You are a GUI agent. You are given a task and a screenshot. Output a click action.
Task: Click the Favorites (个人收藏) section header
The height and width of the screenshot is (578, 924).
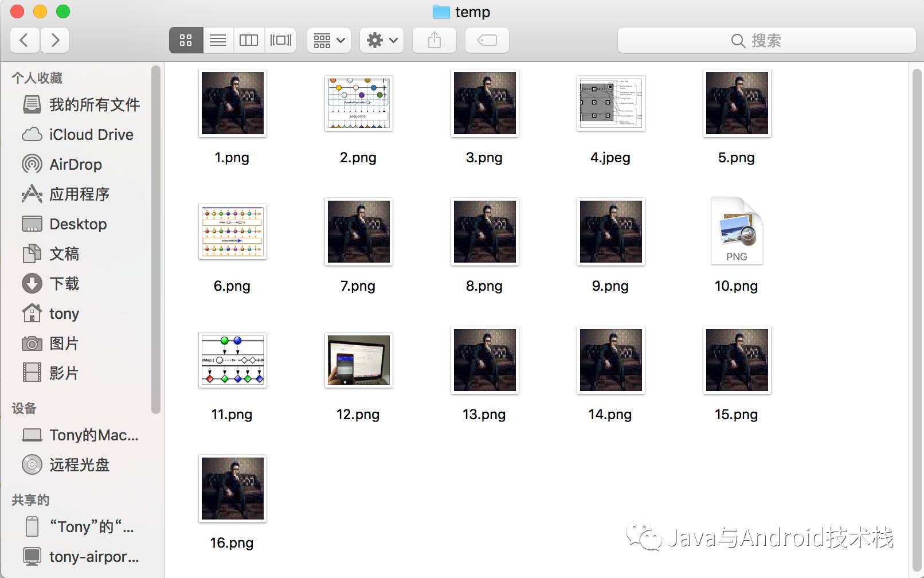pyautogui.click(x=37, y=78)
